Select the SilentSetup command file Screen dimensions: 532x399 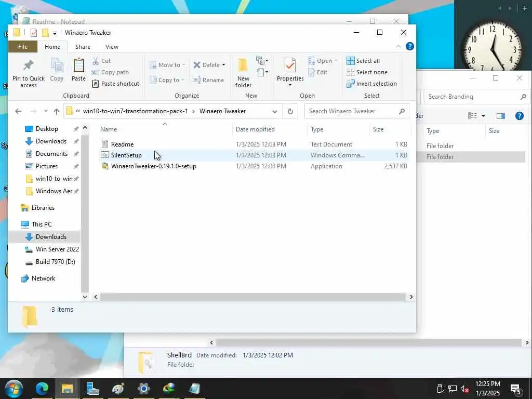click(255, 155)
